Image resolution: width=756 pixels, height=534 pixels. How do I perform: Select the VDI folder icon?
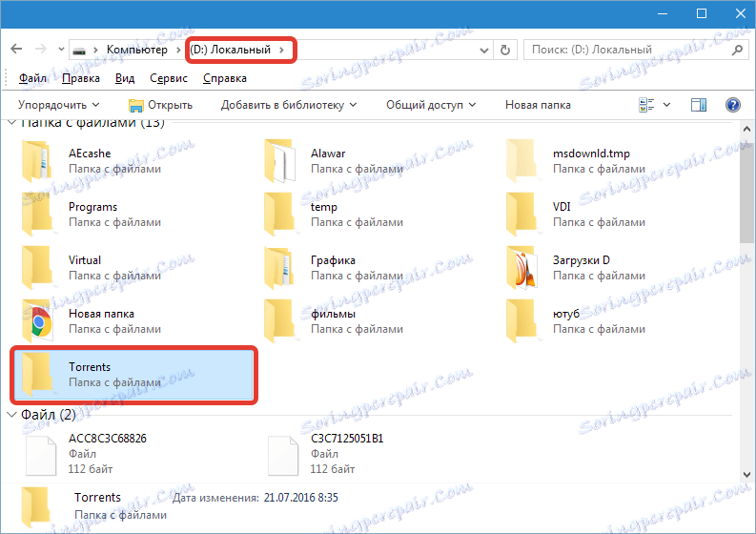click(x=521, y=215)
